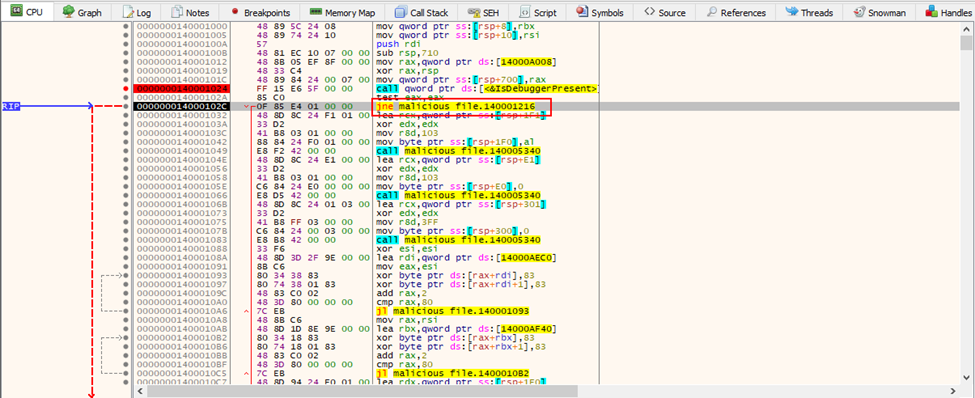Toggle breakpoint bullet at address 0000000140001000
975x398 pixels.
tap(126, 27)
